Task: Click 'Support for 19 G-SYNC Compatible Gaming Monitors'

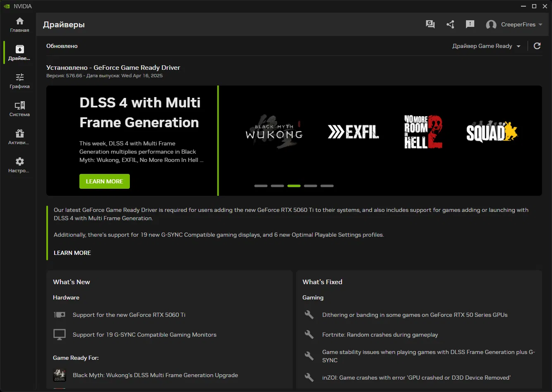Action: (145, 335)
